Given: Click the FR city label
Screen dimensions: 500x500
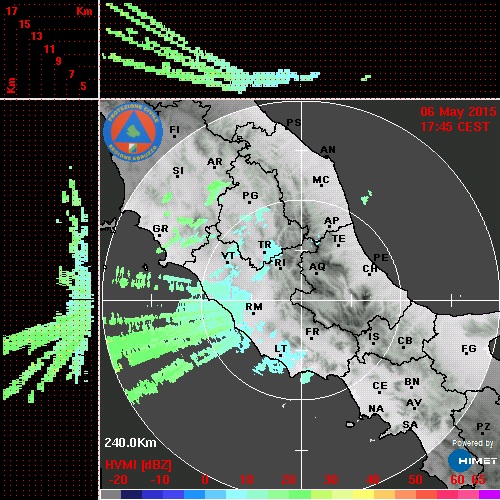Looking at the screenshot, I should pos(312,332).
